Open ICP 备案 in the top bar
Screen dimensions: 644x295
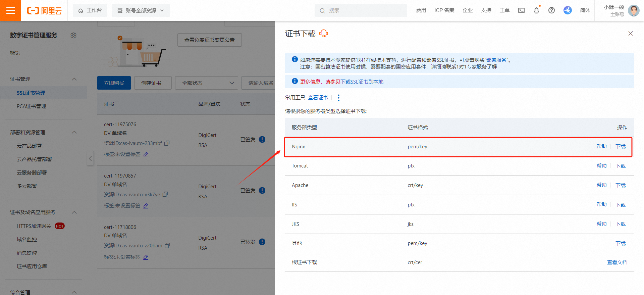[x=444, y=10]
